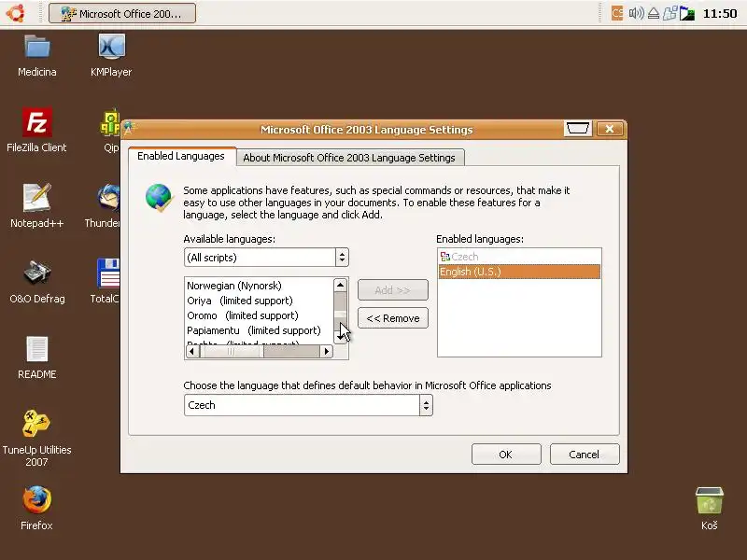Click the network connection tray icon

669,13
